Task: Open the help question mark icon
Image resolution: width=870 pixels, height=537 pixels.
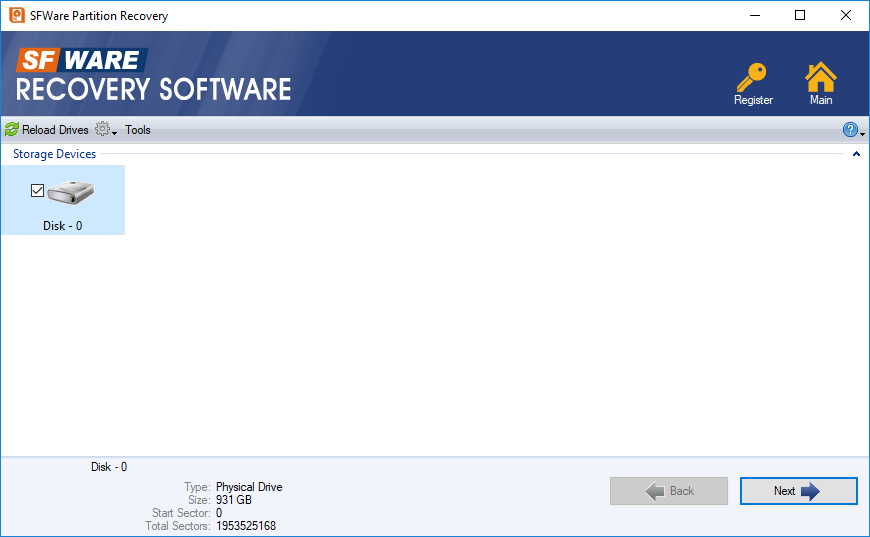Action: tap(849, 130)
